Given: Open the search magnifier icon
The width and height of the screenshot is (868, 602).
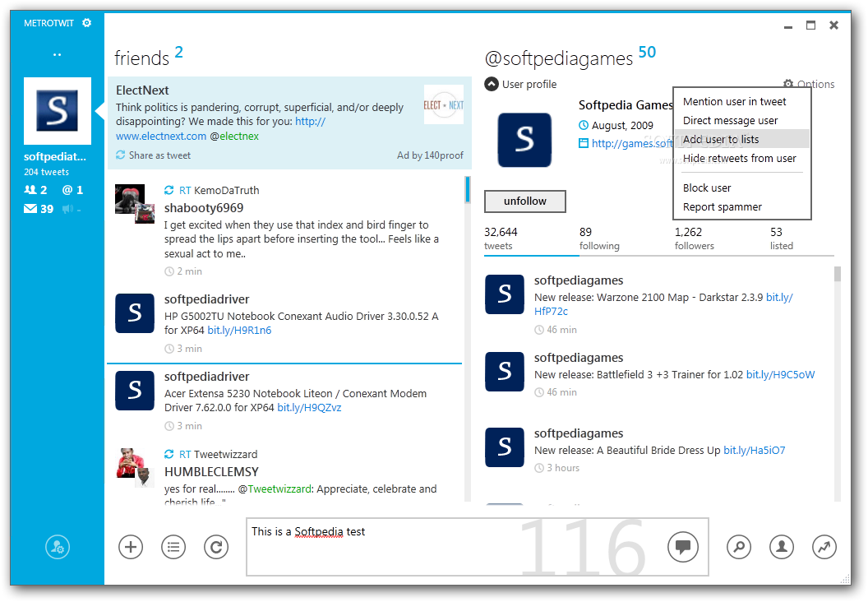Looking at the screenshot, I should (x=739, y=547).
